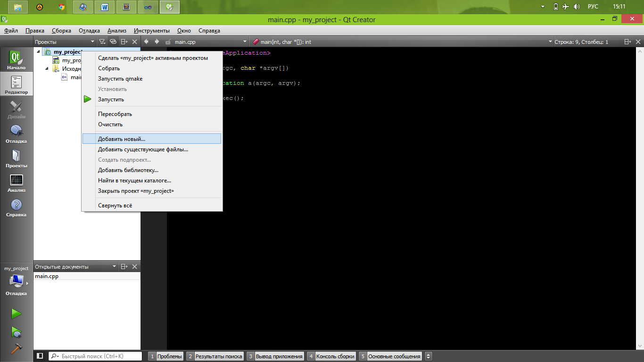Switch to Редактор mode in sidebar
Screen dimensions: 644x362
(17, 84)
